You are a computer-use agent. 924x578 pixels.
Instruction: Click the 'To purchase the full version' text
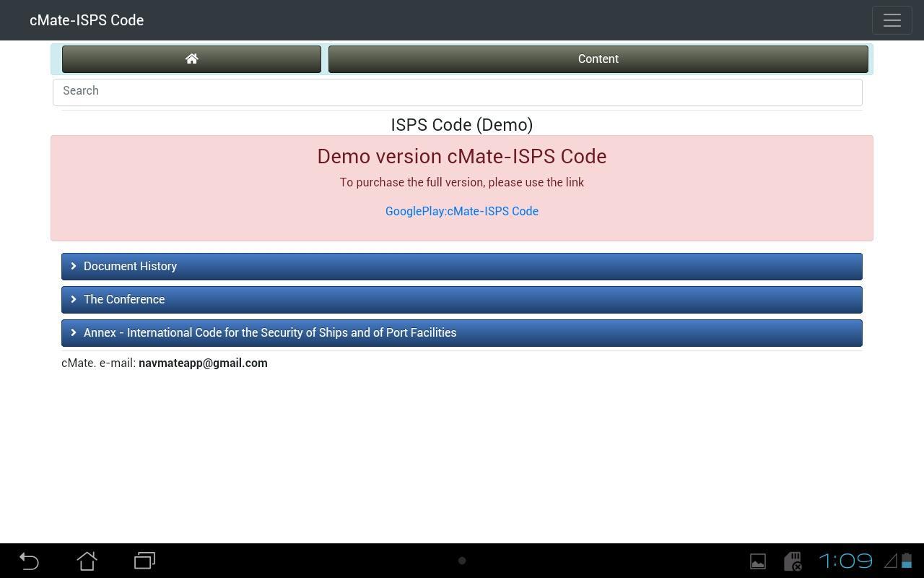click(x=462, y=182)
